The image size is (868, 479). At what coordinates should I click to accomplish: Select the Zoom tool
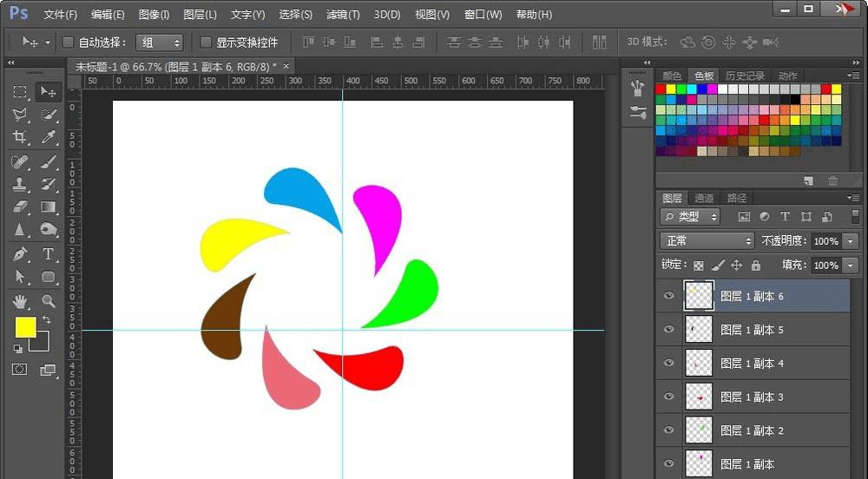pyautogui.click(x=49, y=301)
